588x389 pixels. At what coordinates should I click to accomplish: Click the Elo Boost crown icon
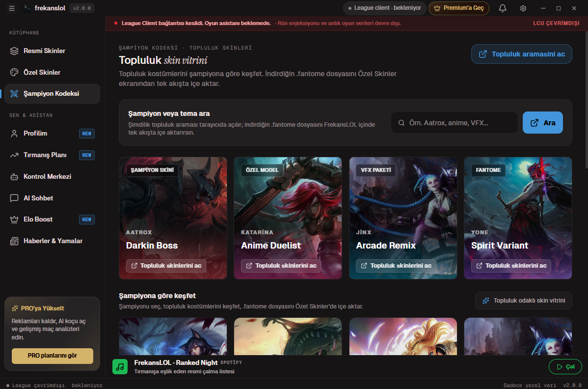(x=14, y=220)
